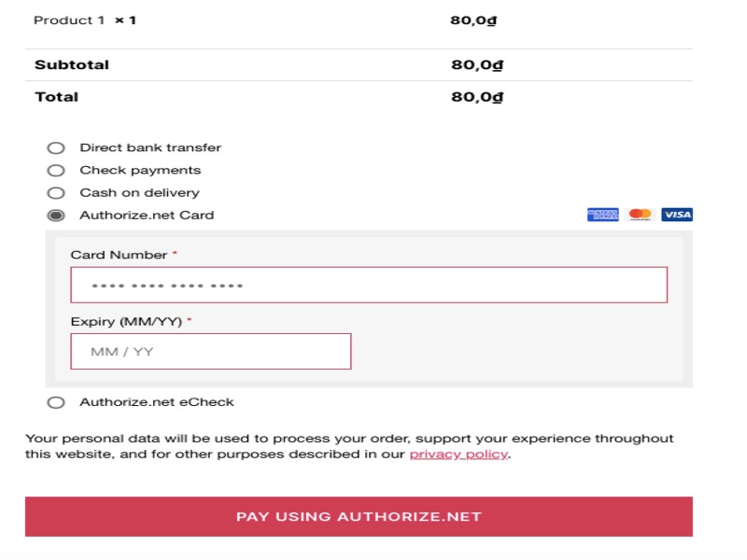Select Direct bank transfer radio button
The width and height of the screenshot is (747, 560).
point(56,148)
